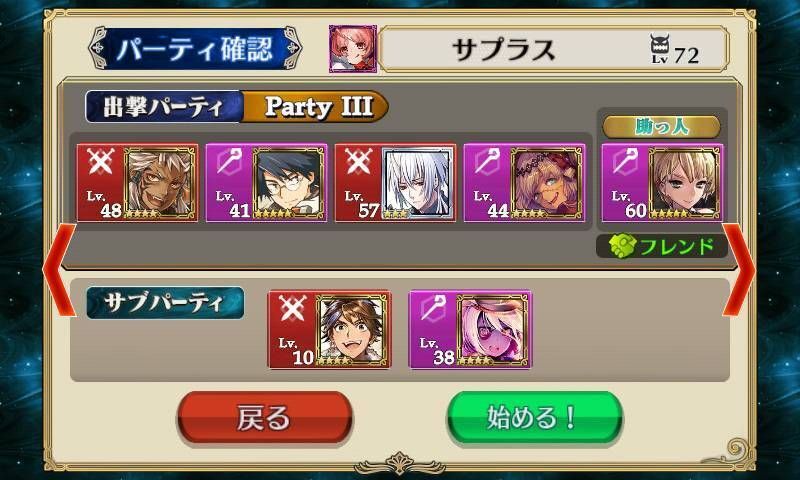Select the Lv. 60 helper character card
The width and height of the screenshot is (800, 480).
662,183
